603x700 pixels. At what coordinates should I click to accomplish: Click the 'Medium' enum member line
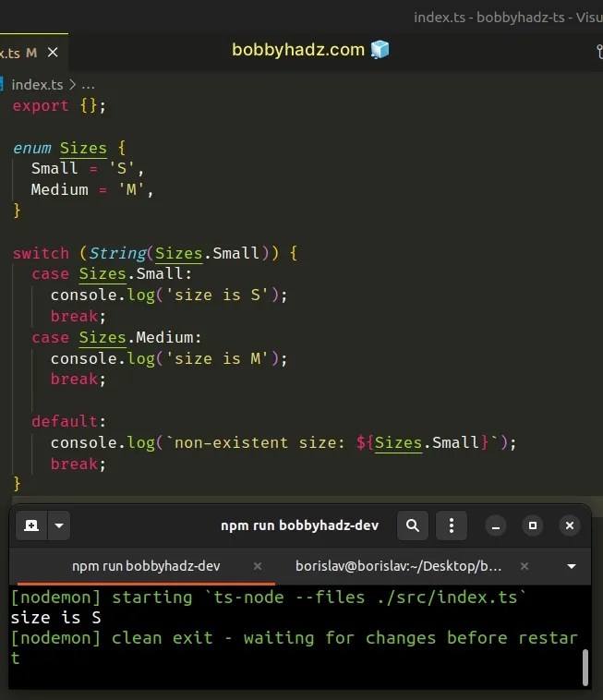tap(92, 189)
